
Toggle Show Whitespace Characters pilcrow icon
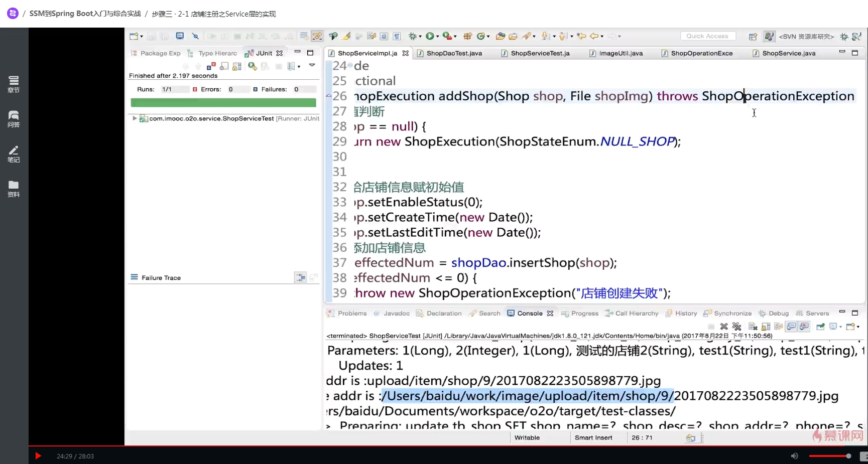coord(397,36)
